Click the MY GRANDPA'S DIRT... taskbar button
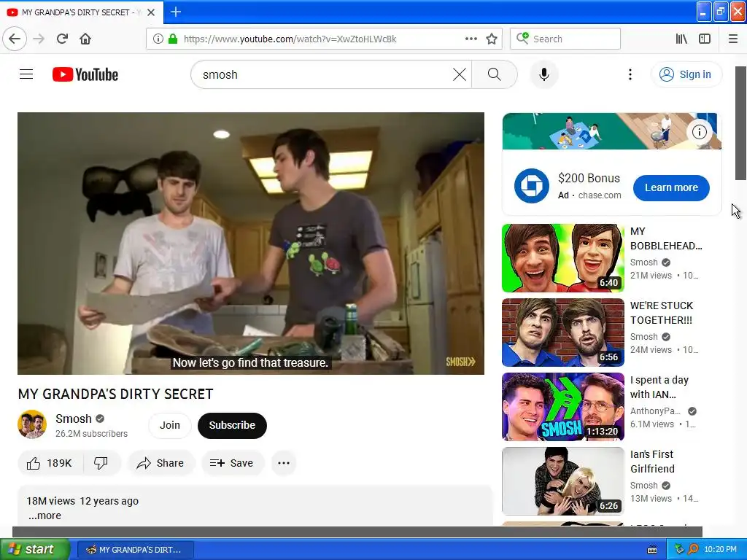747x560 pixels. click(x=135, y=550)
